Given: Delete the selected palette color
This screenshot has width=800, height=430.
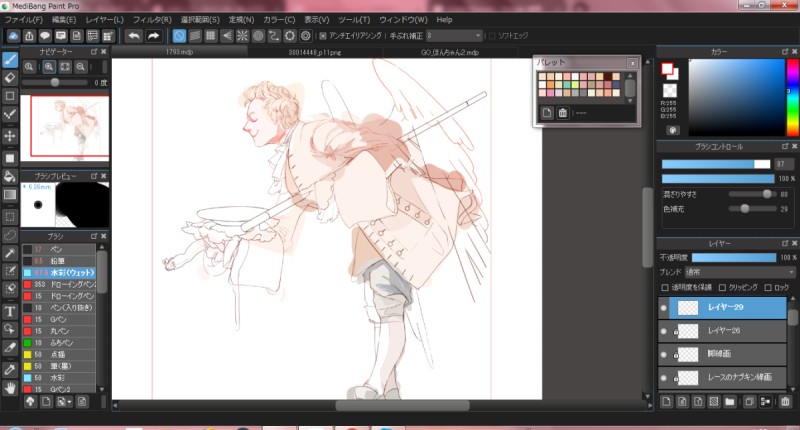Looking at the screenshot, I should coord(562,113).
